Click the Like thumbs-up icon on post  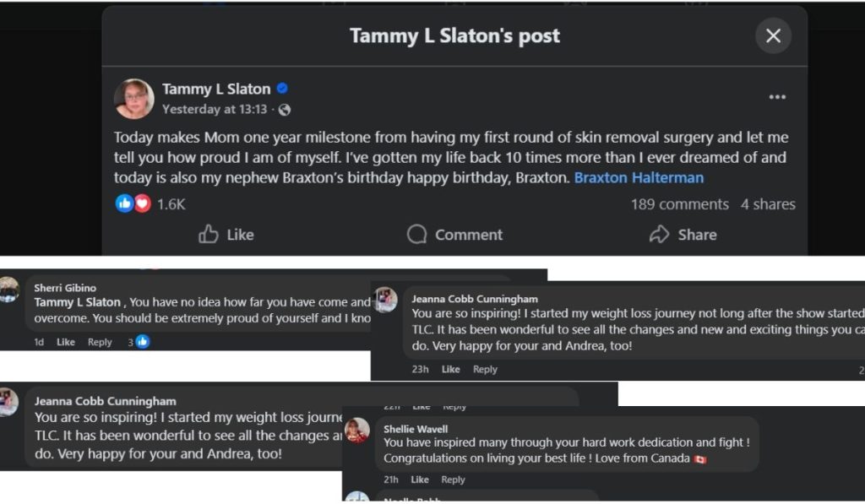click(209, 235)
